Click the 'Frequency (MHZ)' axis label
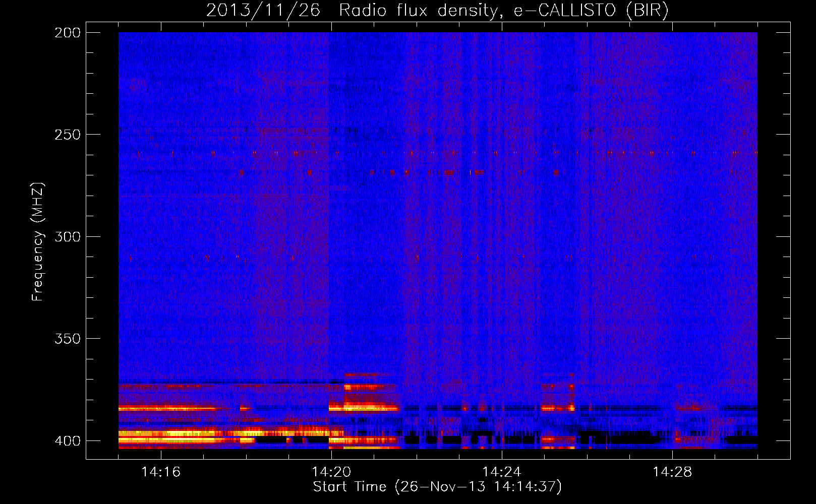Screen dimensions: 816x504 tap(38, 241)
